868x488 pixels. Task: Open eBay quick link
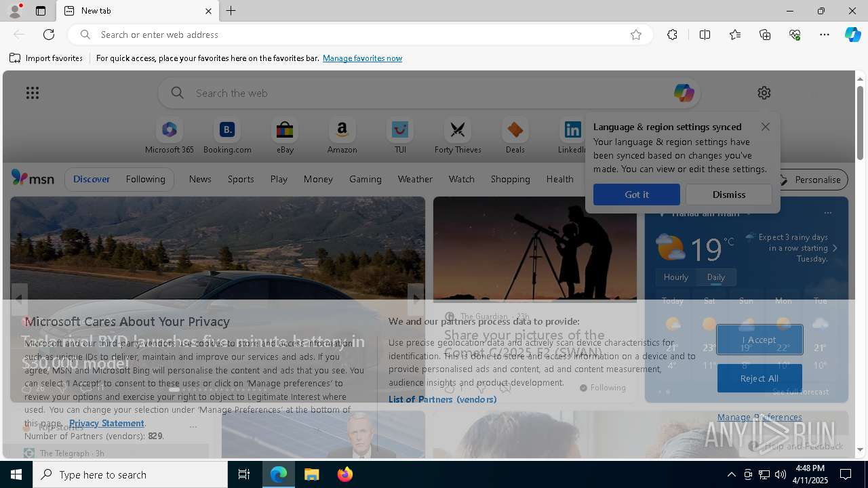tap(285, 136)
